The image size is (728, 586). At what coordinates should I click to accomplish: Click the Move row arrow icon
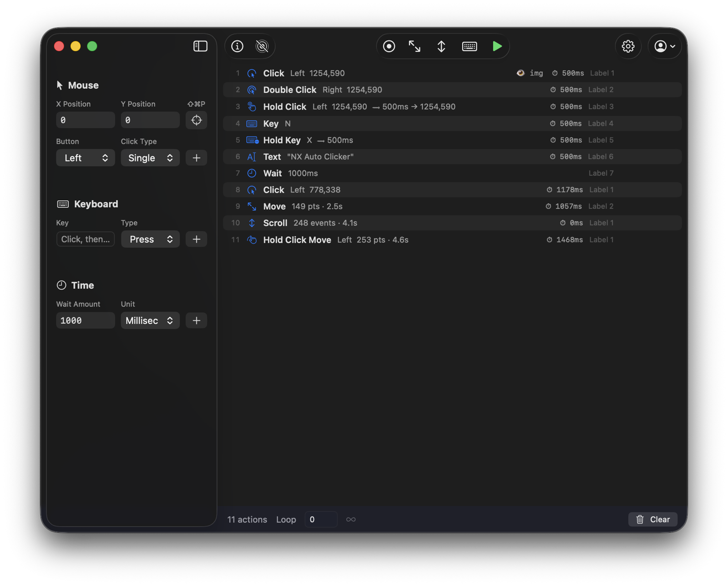[252, 206]
